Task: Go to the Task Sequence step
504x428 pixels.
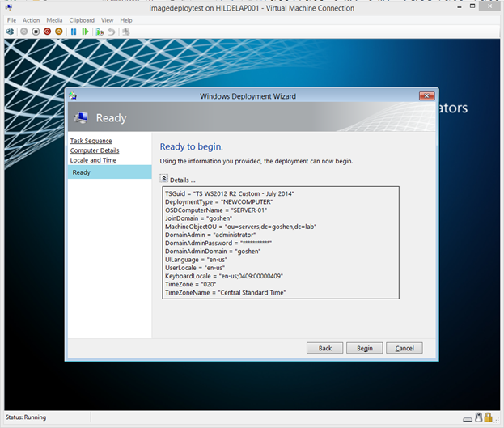Action: pos(91,141)
